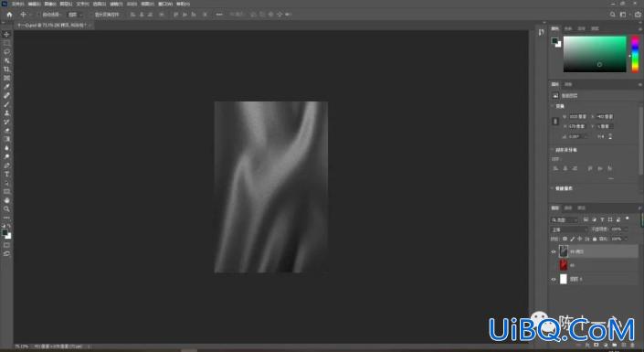Screen dimensions: 644x352
Task: Select the Move tool in the toolbox
Action: [6, 34]
